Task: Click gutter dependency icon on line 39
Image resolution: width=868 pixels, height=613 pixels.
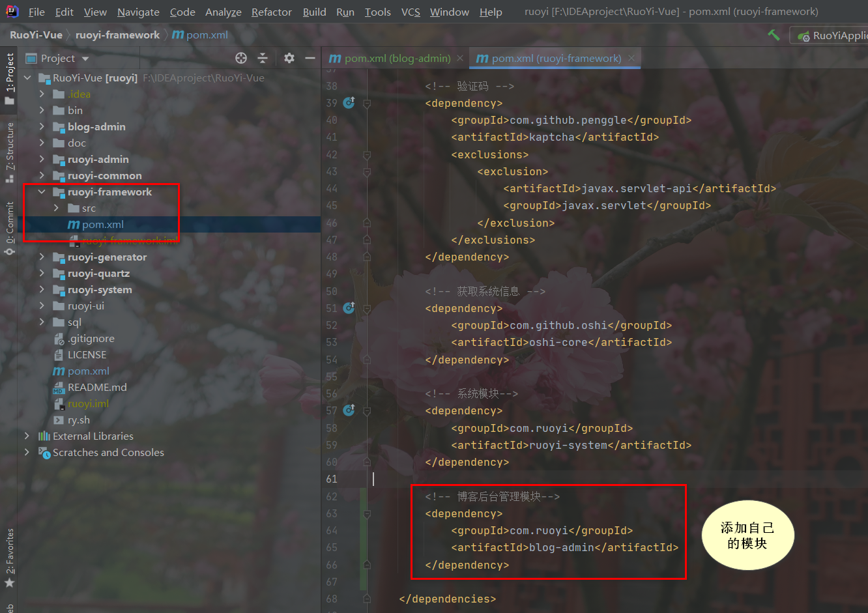Action: pos(349,102)
